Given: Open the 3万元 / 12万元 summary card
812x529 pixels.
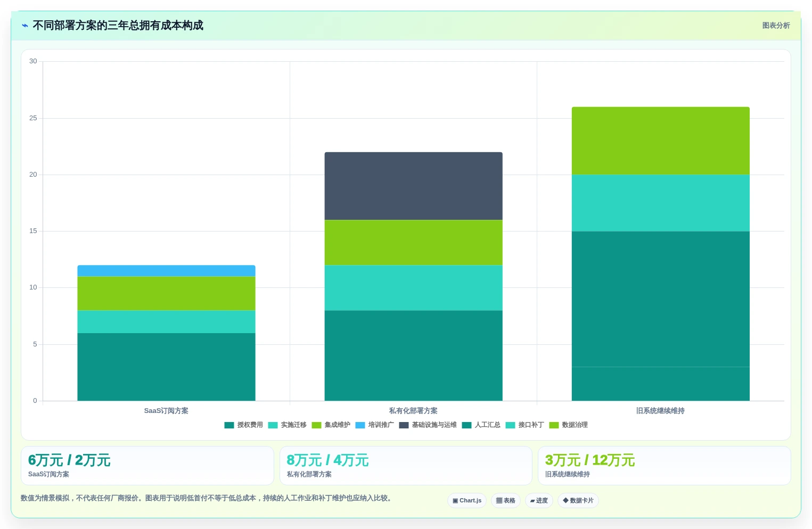Looking at the screenshot, I should [664, 466].
